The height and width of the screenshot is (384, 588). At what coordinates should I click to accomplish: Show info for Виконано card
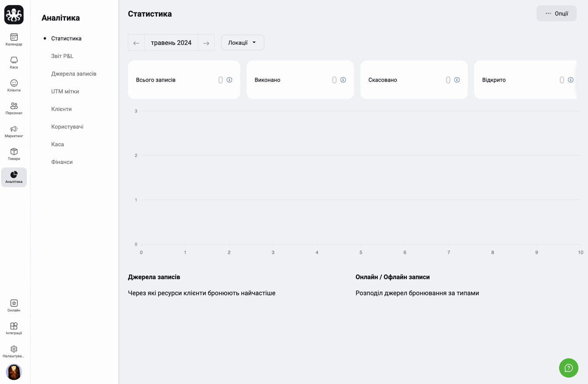343,80
